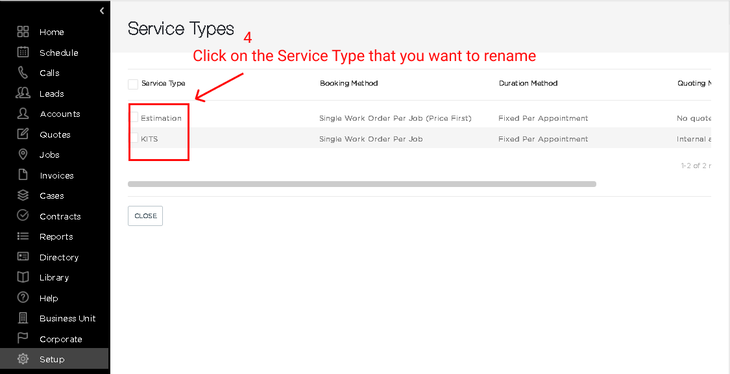Open the Help question mark icon

(x=23, y=297)
